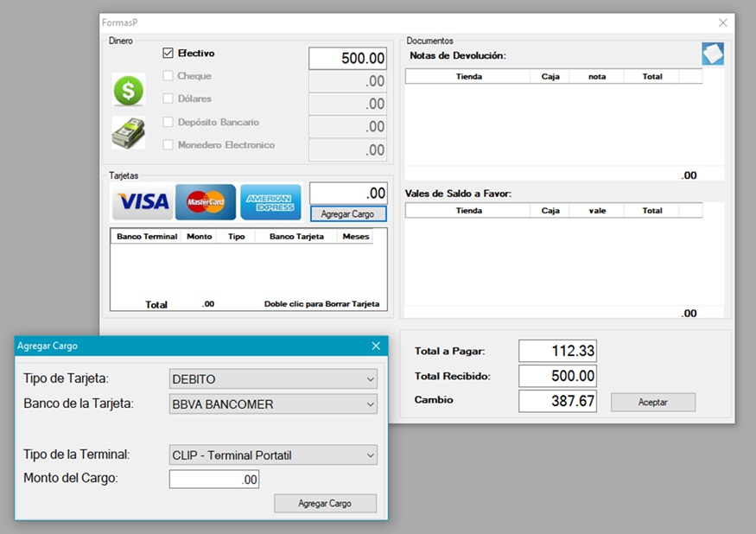
Task: Click Agregar Cargo under the card logos
Action: 348,213
